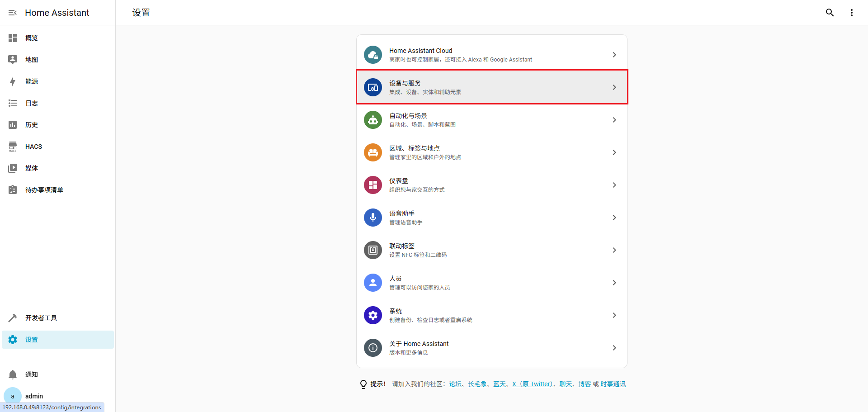This screenshot has width=868, height=412.
Task: Open the 论坛 community link
Action: pos(455,384)
